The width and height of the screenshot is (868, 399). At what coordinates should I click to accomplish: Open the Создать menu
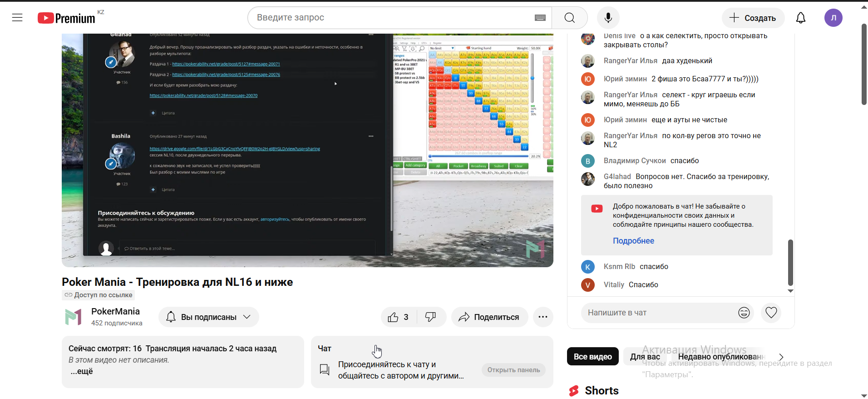pos(753,18)
